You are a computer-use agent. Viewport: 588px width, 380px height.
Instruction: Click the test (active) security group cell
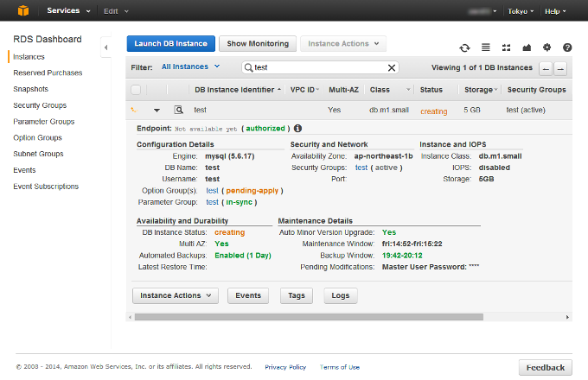[x=526, y=110]
